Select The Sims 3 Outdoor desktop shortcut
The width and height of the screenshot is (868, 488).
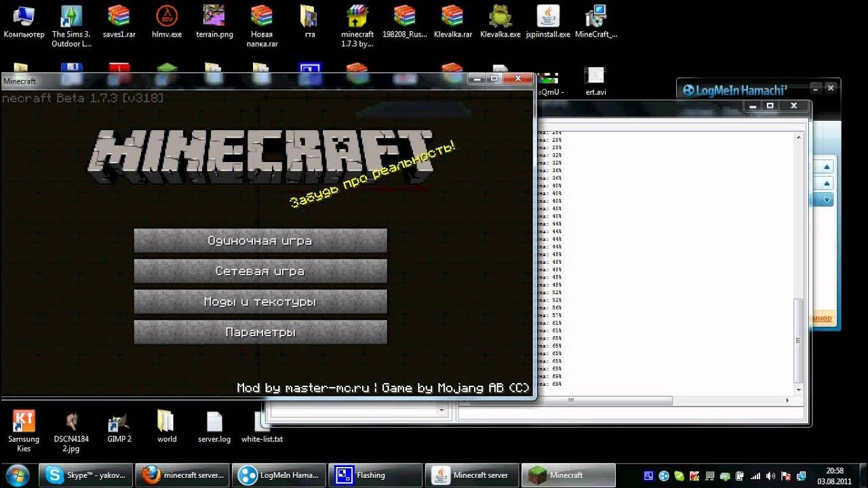click(x=71, y=26)
